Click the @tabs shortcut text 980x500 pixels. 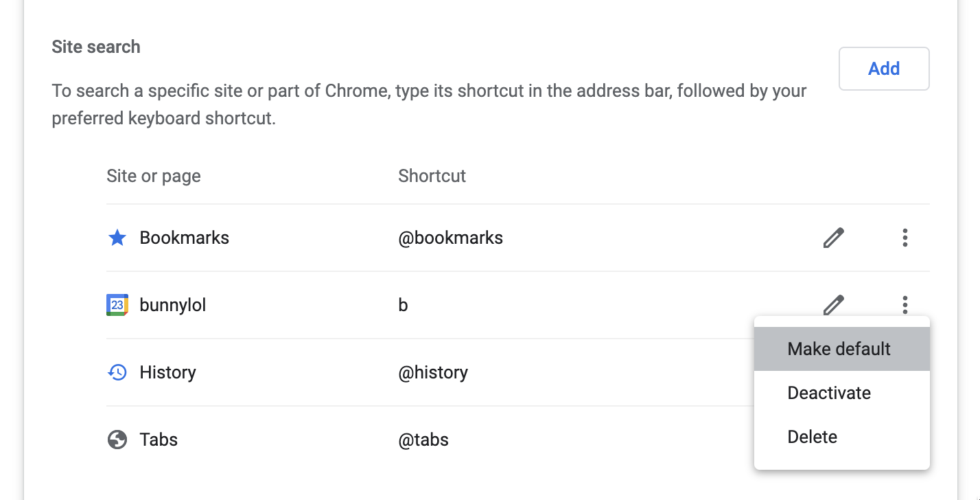423,440
